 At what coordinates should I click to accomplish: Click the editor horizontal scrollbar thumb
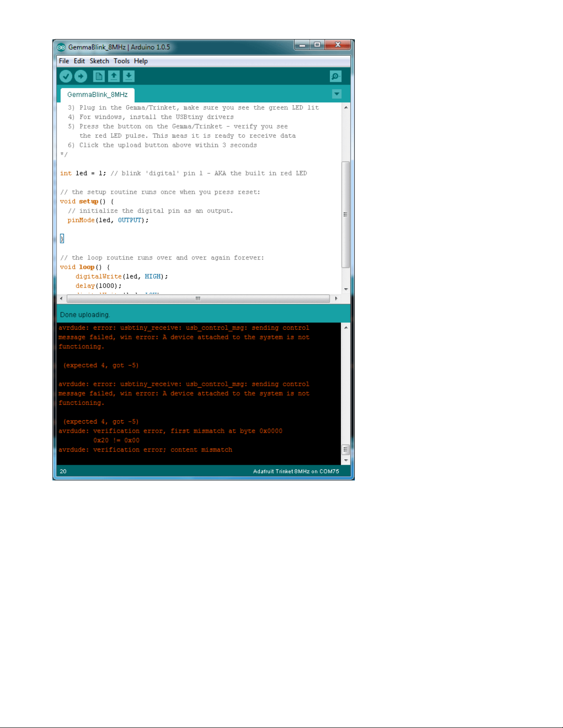[198, 299]
